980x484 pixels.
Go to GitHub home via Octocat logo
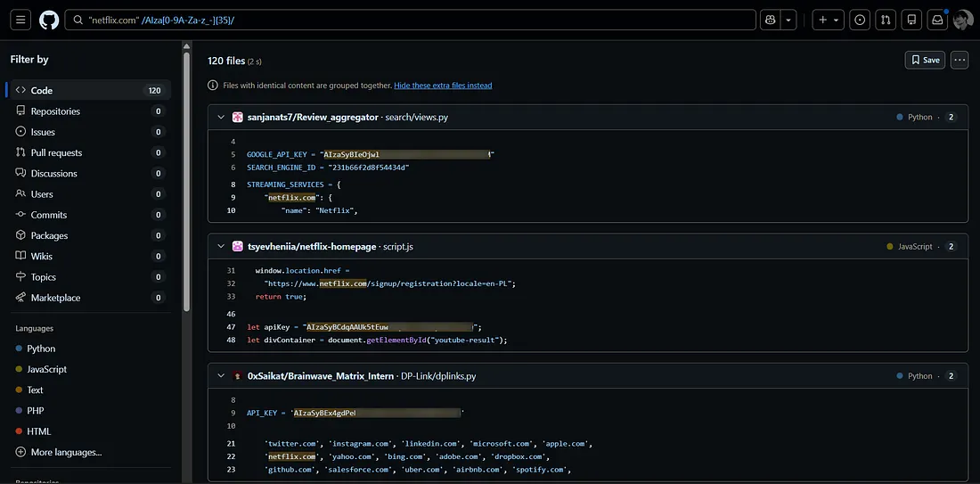point(49,20)
